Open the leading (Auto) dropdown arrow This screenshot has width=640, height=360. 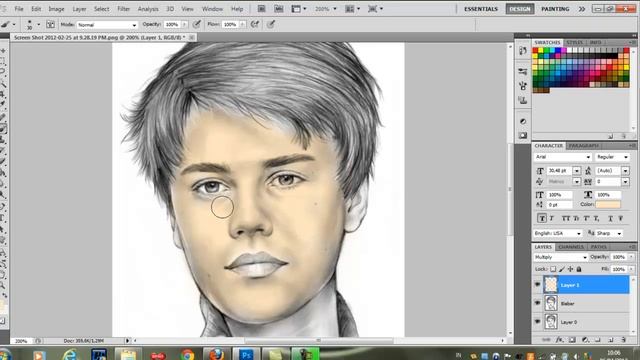point(625,171)
